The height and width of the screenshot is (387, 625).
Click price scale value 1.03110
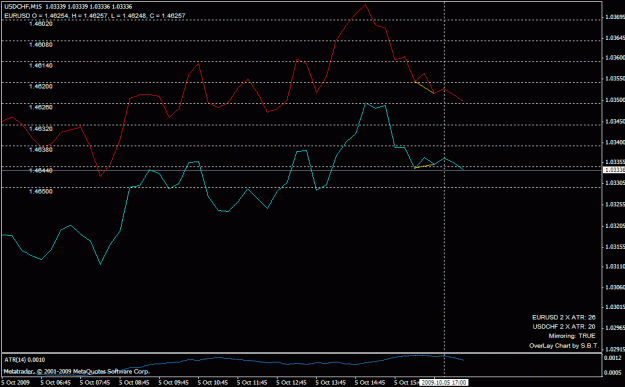pos(615,267)
